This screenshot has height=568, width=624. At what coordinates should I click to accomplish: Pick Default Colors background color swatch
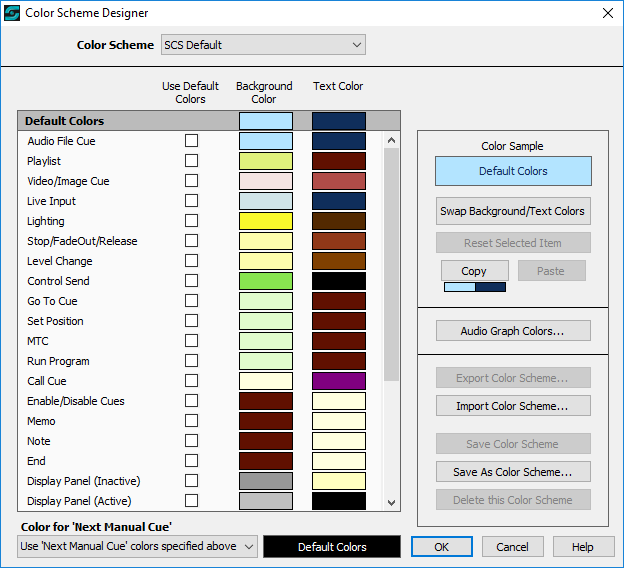[266, 121]
